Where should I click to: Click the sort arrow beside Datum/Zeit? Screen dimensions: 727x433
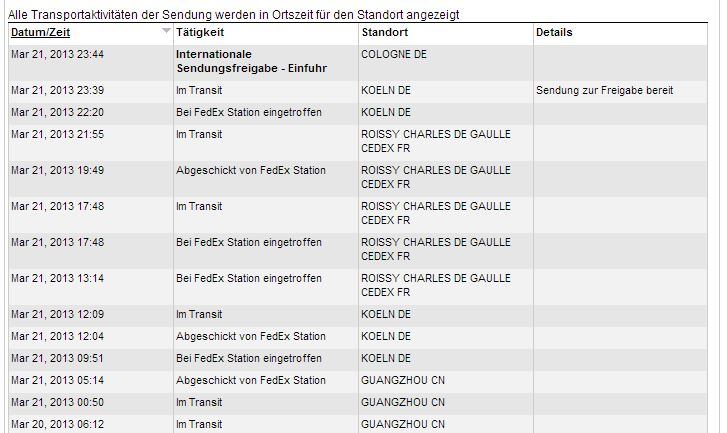pos(166,32)
